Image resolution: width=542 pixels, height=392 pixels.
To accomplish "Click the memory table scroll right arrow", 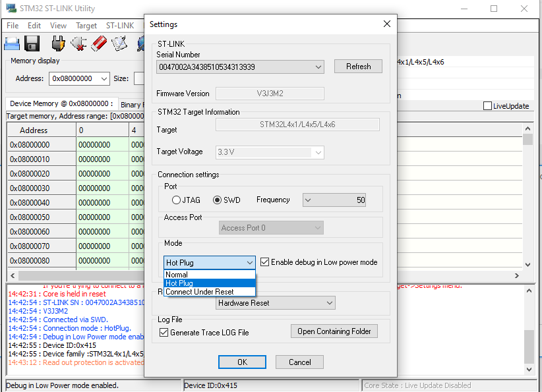I will tap(517, 275).
